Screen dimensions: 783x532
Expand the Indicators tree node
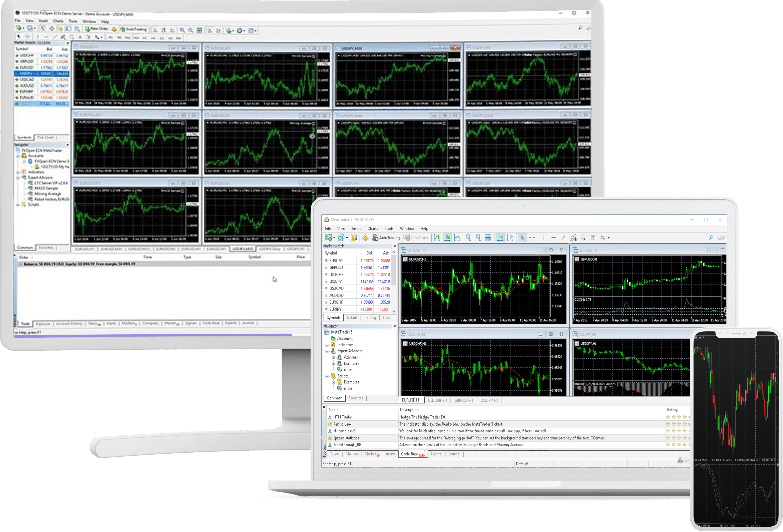[x=327, y=345]
